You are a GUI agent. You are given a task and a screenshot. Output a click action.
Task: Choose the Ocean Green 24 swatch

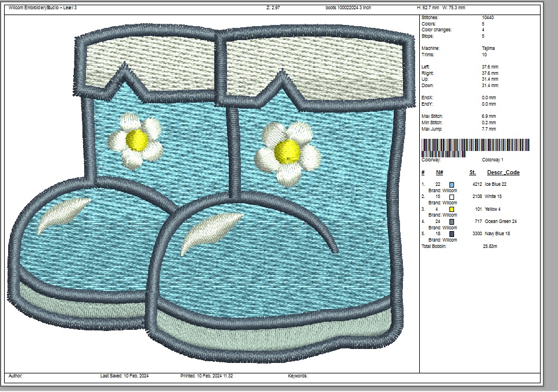pos(452,222)
